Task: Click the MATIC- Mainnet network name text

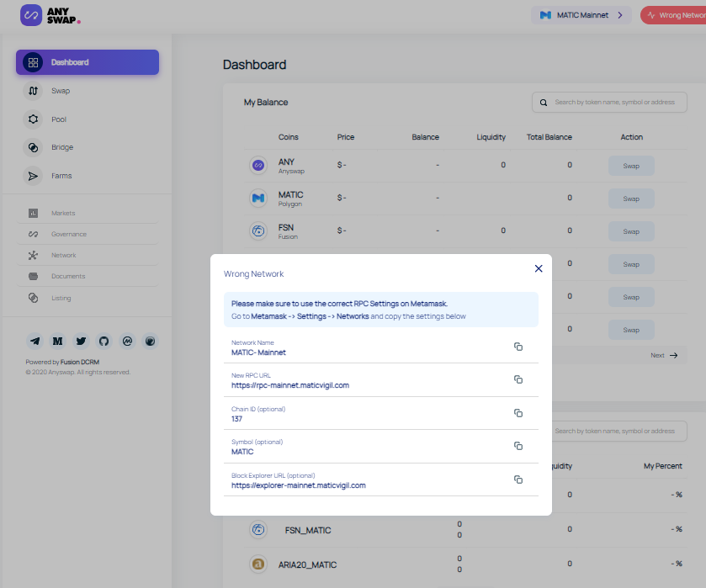Action: tap(258, 352)
